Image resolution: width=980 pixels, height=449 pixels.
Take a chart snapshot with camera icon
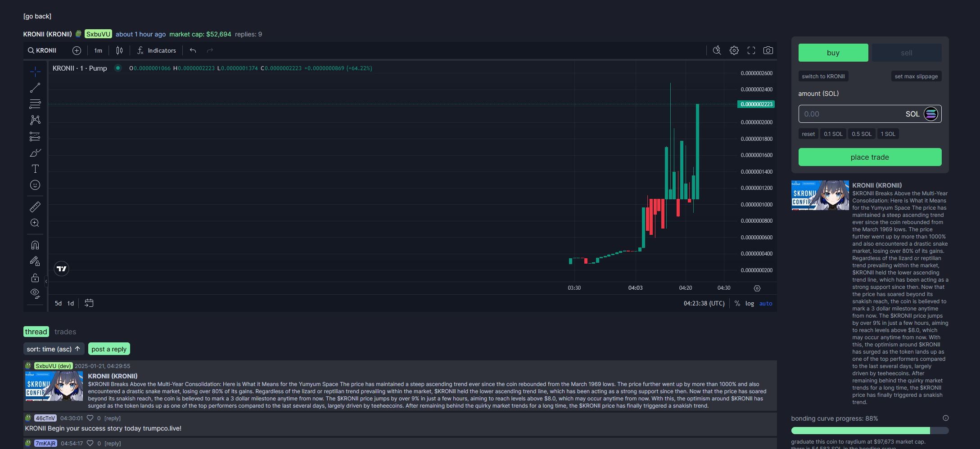768,50
